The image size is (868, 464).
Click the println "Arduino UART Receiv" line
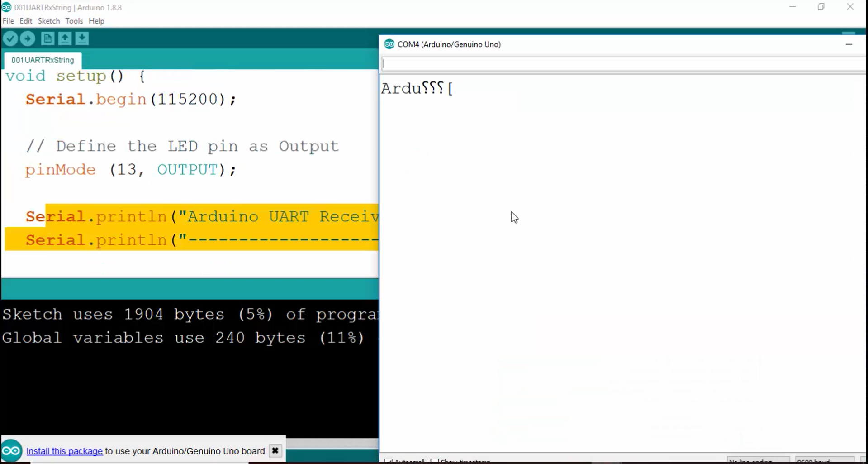coord(202,216)
